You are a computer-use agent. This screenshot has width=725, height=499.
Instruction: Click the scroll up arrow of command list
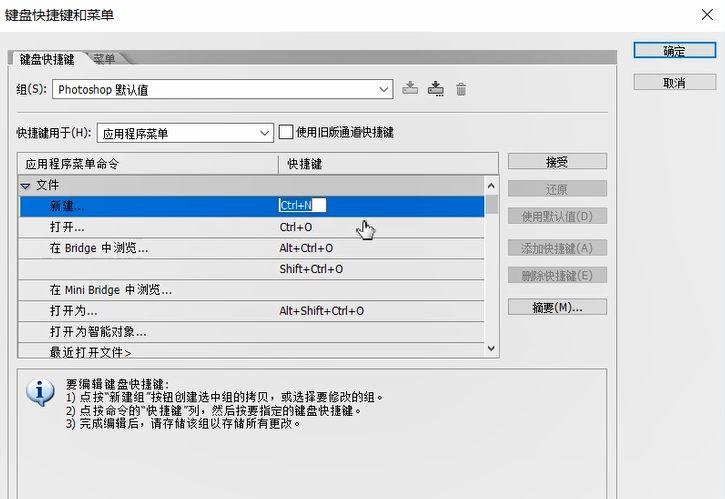[491, 185]
